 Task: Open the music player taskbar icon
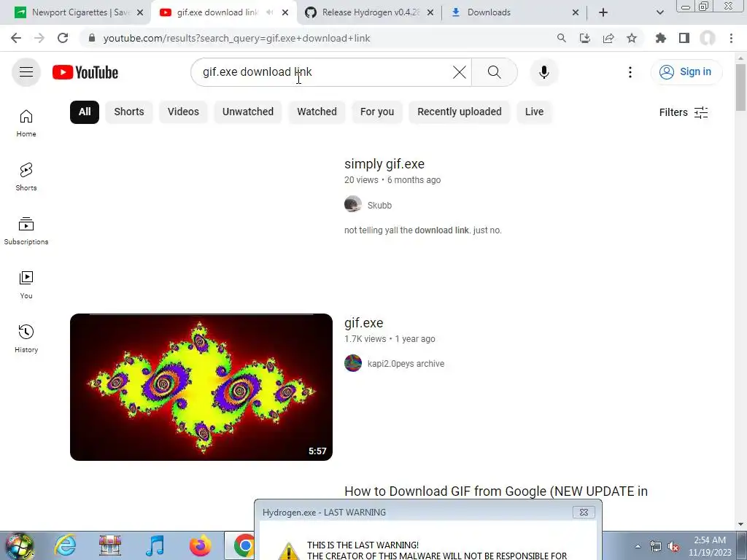click(155, 545)
